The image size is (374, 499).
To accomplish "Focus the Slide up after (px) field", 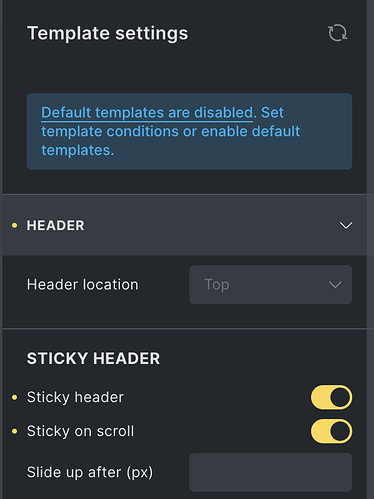I will point(271,472).
